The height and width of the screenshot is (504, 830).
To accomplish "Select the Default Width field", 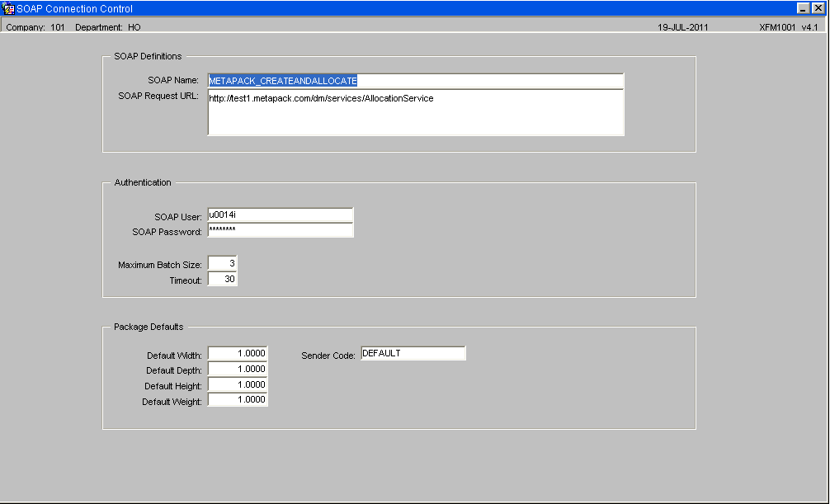I will pyautogui.click(x=238, y=353).
